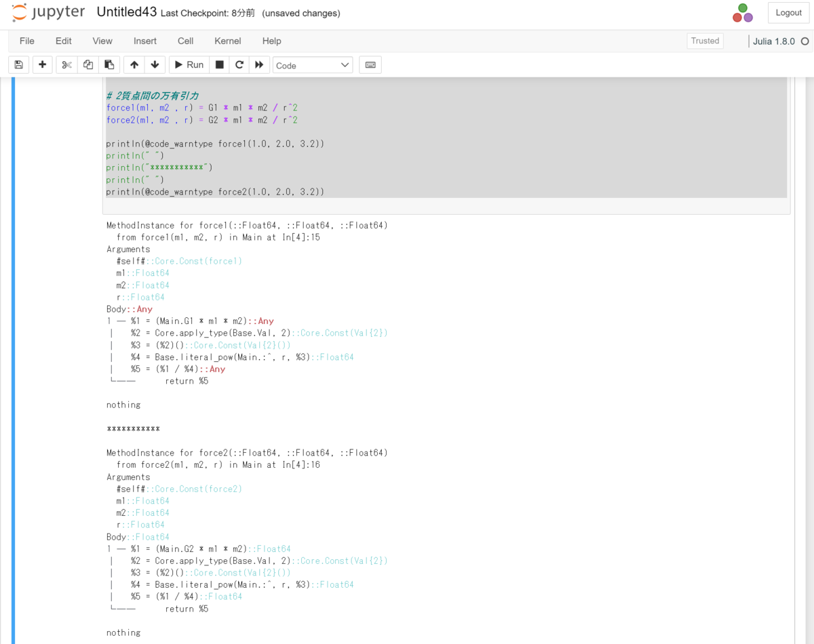Interrupt the kernel with the stop icon
The height and width of the screenshot is (644, 814).
pos(219,65)
